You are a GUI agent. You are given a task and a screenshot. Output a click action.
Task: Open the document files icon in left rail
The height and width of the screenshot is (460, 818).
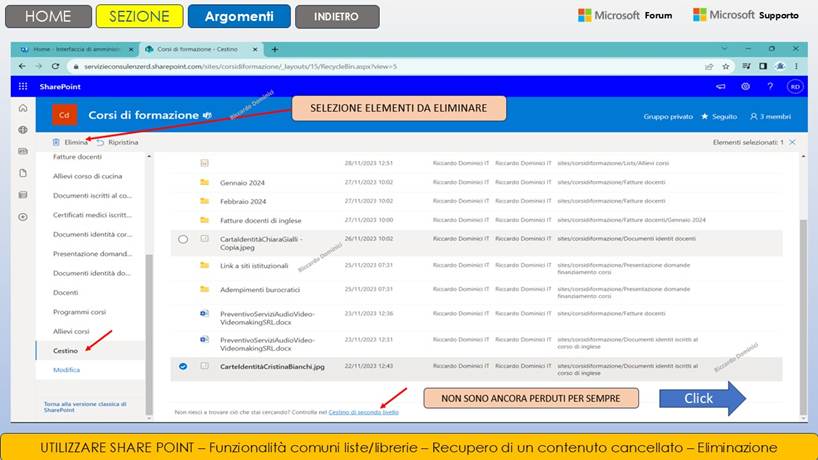pos(23,173)
